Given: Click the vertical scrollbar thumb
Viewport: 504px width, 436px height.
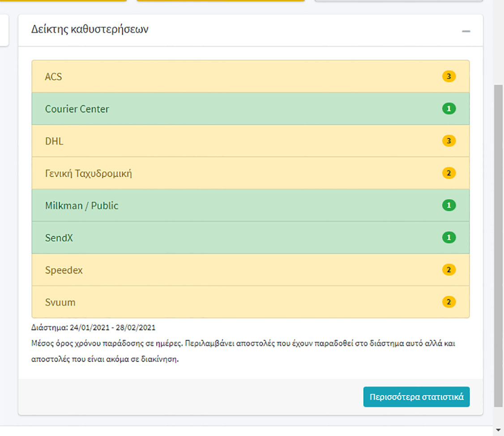Looking at the screenshot, I should pos(498,246).
